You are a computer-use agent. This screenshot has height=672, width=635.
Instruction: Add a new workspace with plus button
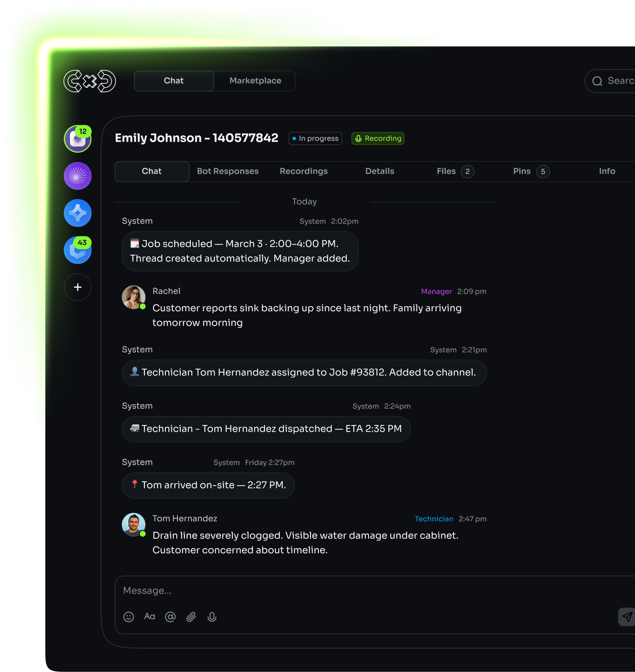pos(78,287)
